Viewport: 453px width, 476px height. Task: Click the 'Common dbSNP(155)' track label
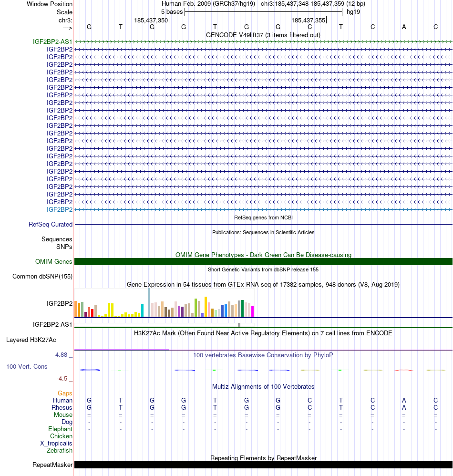[42, 276]
